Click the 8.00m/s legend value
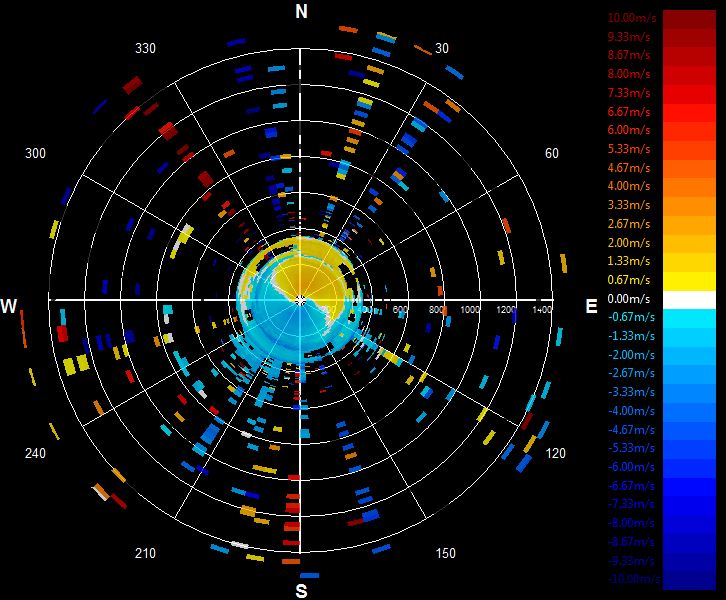Viewport: 726px width, 600px height. click(629, 74)
